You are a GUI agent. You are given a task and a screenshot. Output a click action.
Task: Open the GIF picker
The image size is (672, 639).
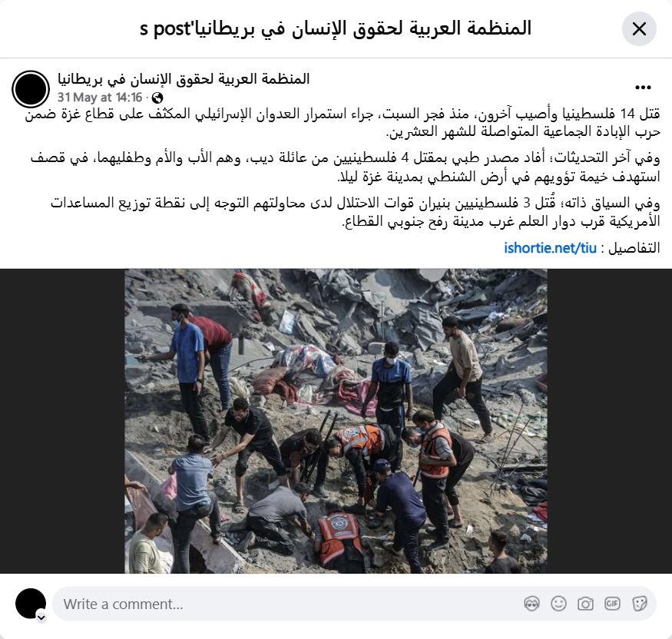tap(612, 604)
